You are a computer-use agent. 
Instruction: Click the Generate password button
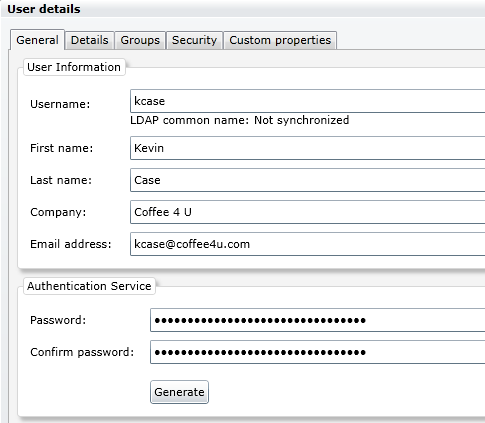pyautogui.click(x=179, y=392)
